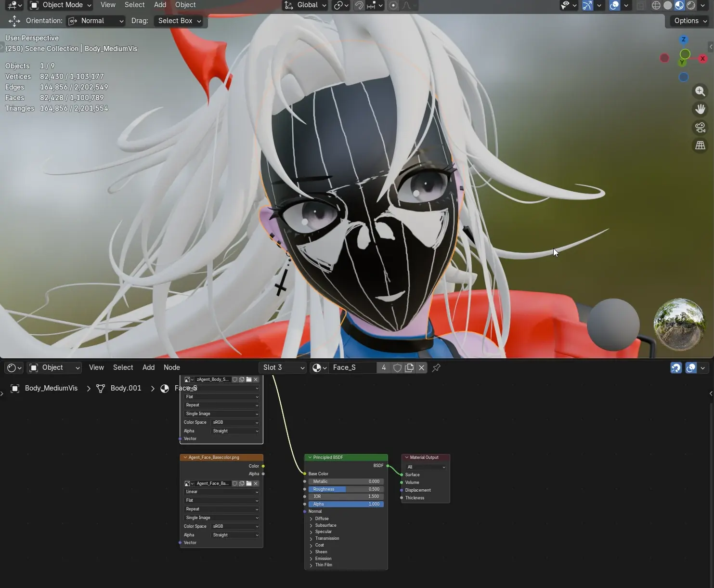Click the hand pan-view icon

point(700,109)
